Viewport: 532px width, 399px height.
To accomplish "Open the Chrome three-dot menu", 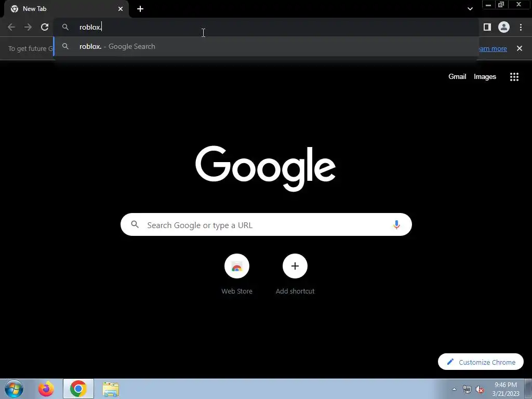I will [521, 27].
